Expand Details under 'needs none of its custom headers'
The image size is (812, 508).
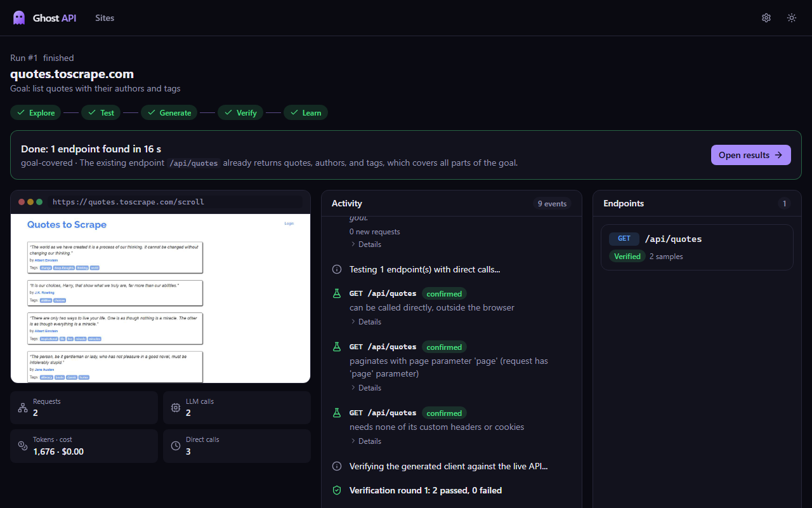365,441
